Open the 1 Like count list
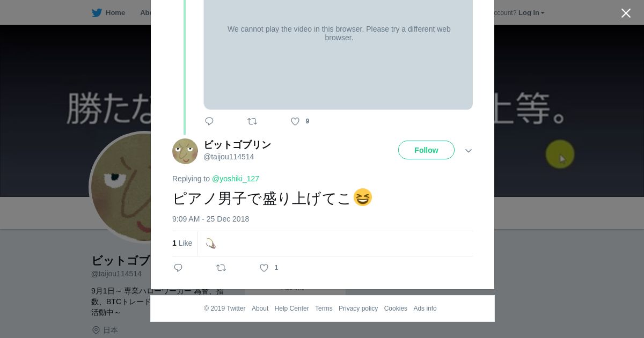Viewport: 644px width, 338px height. pyautogui.click(x=182, y=243)
